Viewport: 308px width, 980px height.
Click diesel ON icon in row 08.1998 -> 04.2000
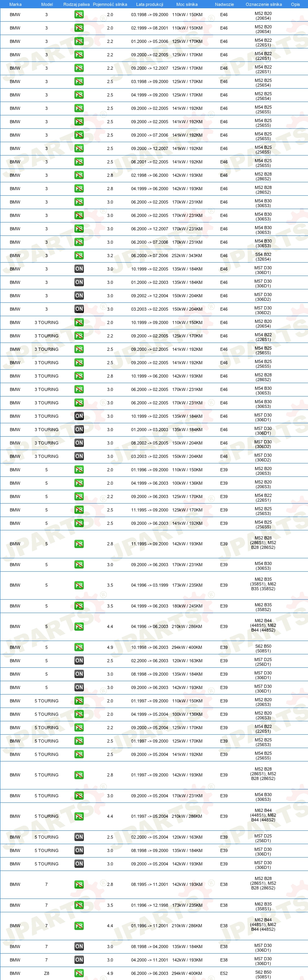tap(79, 947)
